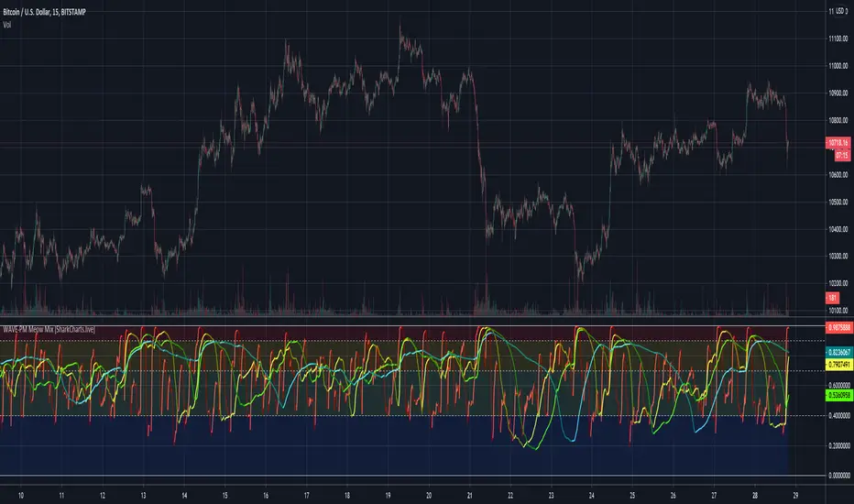854x504 pixels.
Task: Click the green indicator value 0.5360958
Action: pyautogui.click(x=839, y=395)
